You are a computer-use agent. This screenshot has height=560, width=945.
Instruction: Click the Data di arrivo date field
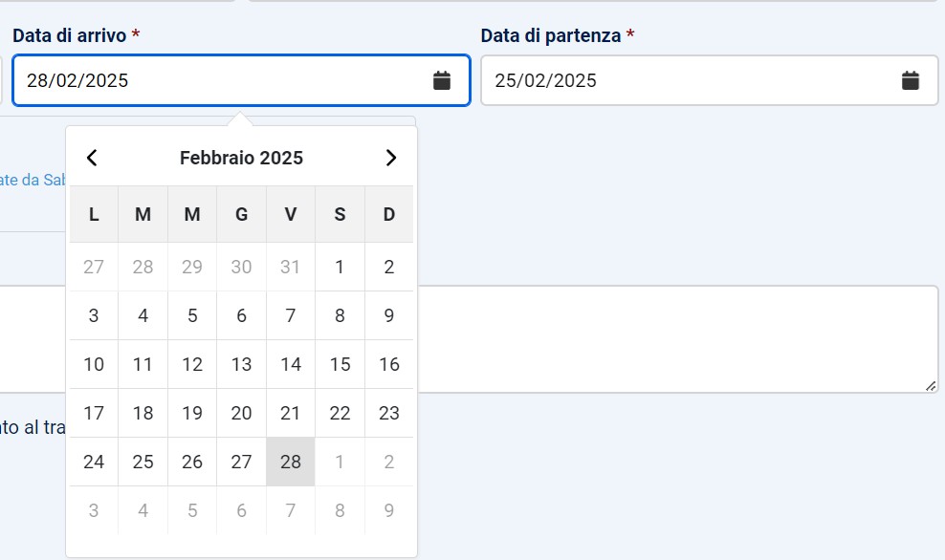(x=220, y=80)
